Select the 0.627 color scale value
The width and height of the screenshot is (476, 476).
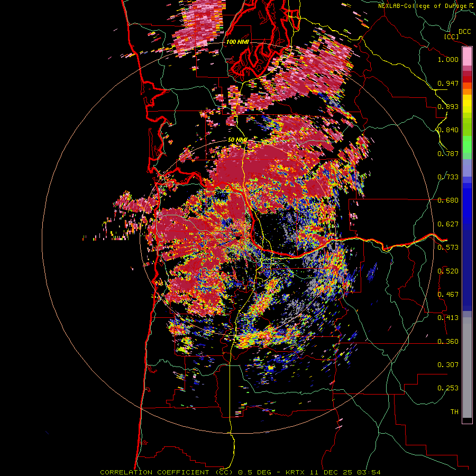(x=448, y=224)
